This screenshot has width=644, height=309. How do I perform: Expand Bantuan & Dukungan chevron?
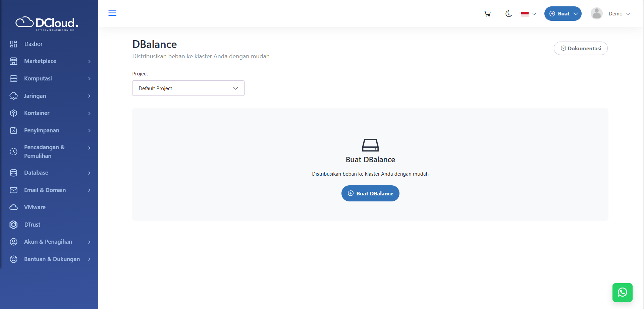89,259
